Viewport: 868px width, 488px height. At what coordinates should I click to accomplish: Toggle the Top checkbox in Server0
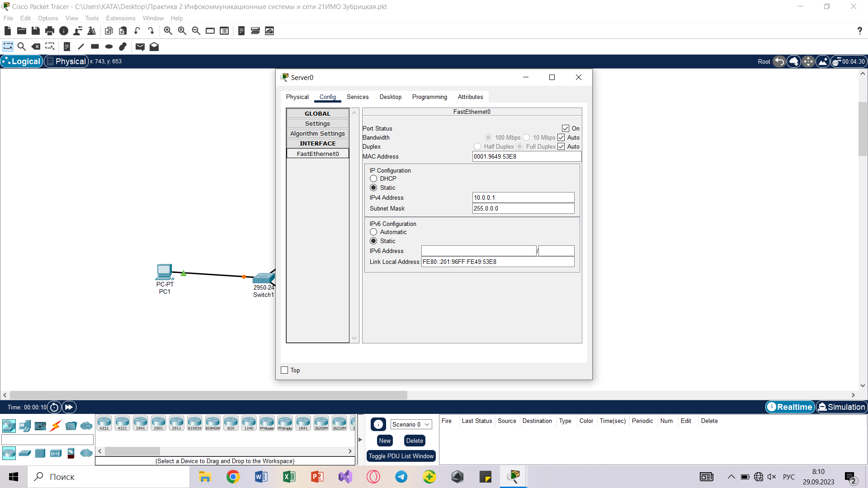coord(284,370)
